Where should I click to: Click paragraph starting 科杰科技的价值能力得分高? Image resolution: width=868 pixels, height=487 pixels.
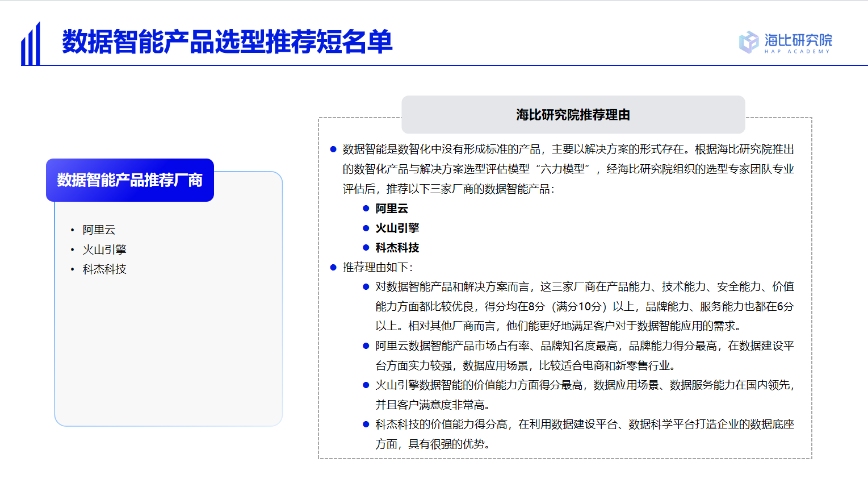585,434
